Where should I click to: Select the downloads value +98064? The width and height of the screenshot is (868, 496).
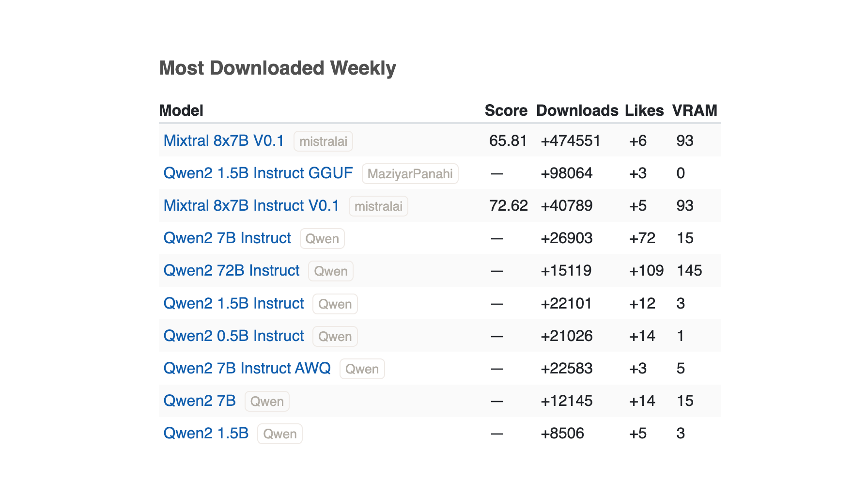(567, 173)
